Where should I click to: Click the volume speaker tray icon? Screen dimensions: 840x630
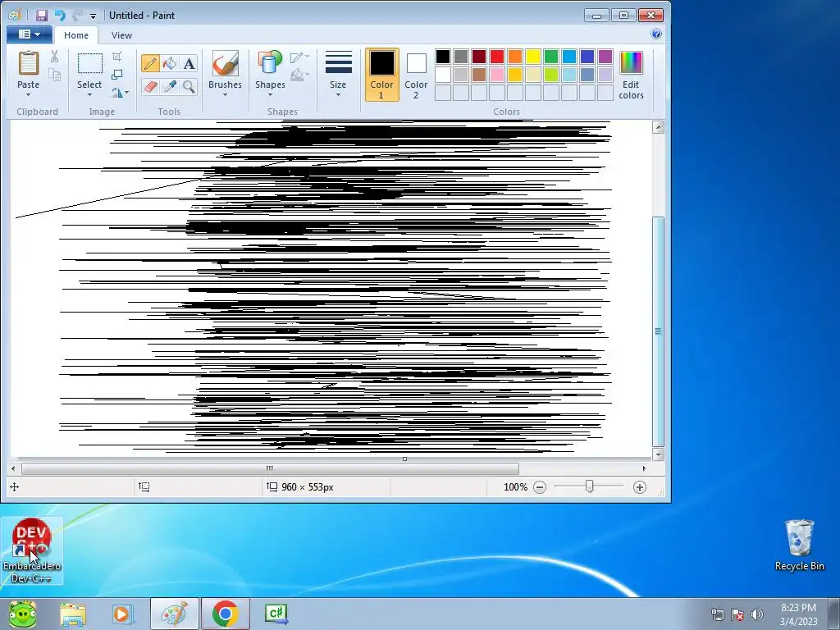point(757,614)
